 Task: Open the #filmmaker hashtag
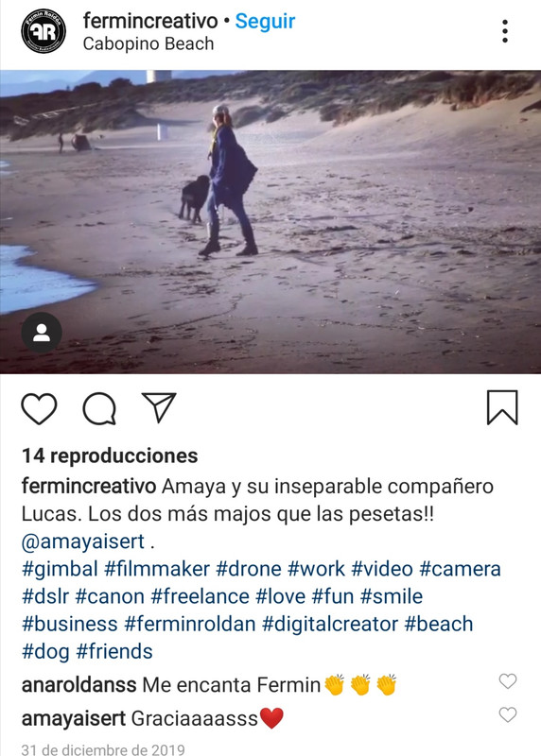pyautogui.click(x=157, y=569)
